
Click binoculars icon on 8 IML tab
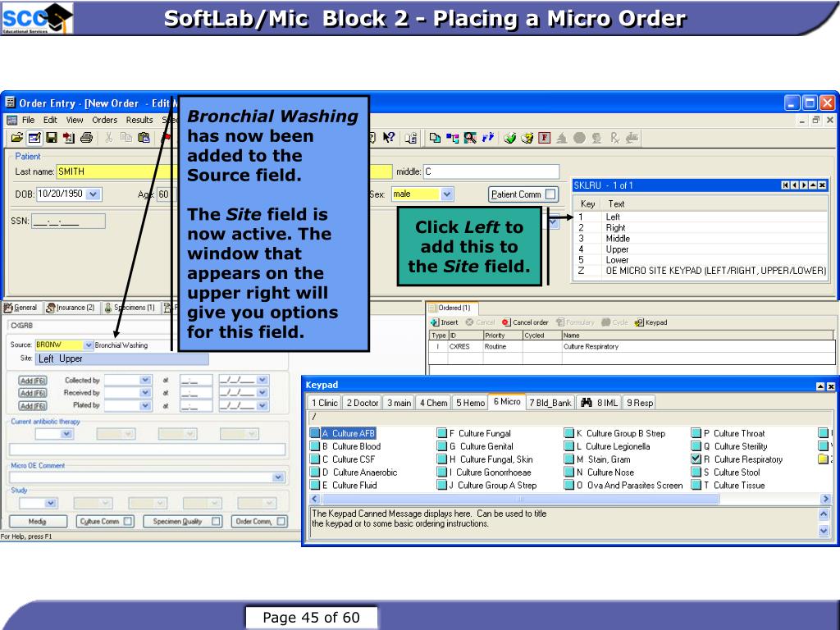point(587,402)
